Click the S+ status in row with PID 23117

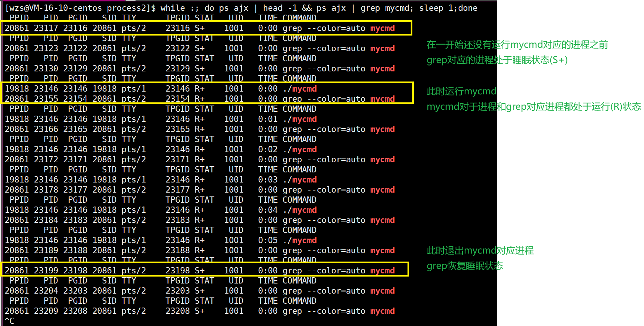click(x=200, y=28)
